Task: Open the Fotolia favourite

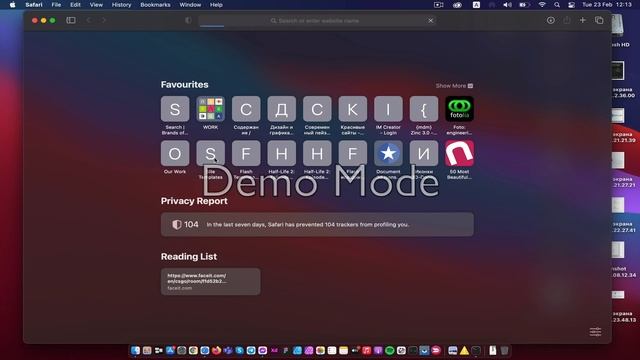Action: click(x=459, y=109)
